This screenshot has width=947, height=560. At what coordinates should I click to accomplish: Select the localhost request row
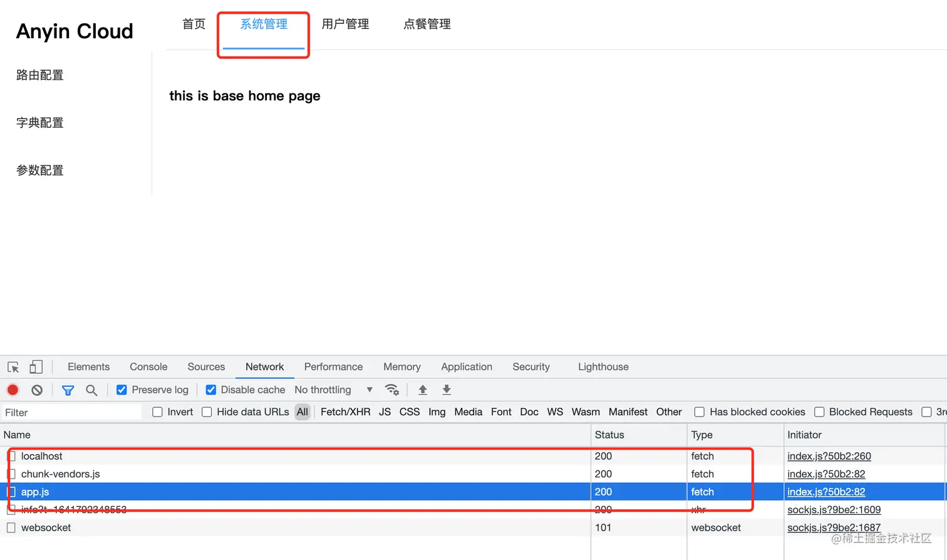tap(473, 456)
